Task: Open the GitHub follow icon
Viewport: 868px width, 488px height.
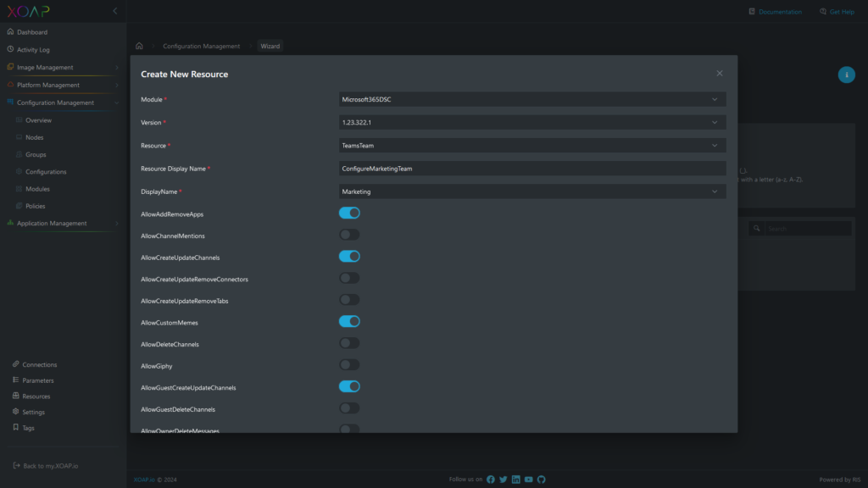Action: click(x=542, y=480)
